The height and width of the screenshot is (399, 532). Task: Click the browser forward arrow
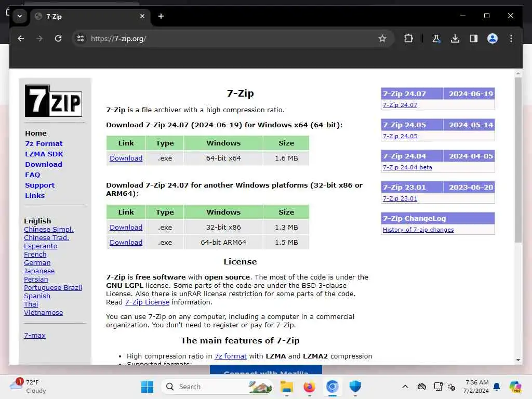tap(39, 38)
